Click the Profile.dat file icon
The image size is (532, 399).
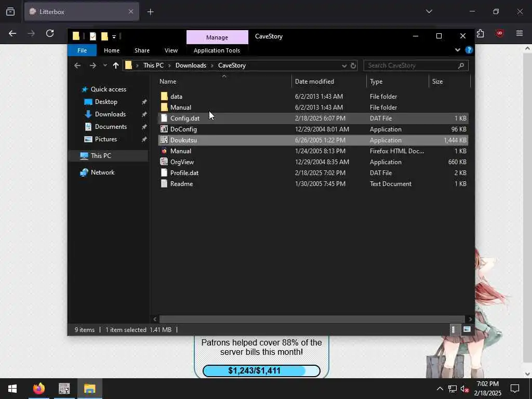click(x=164, y=172)
